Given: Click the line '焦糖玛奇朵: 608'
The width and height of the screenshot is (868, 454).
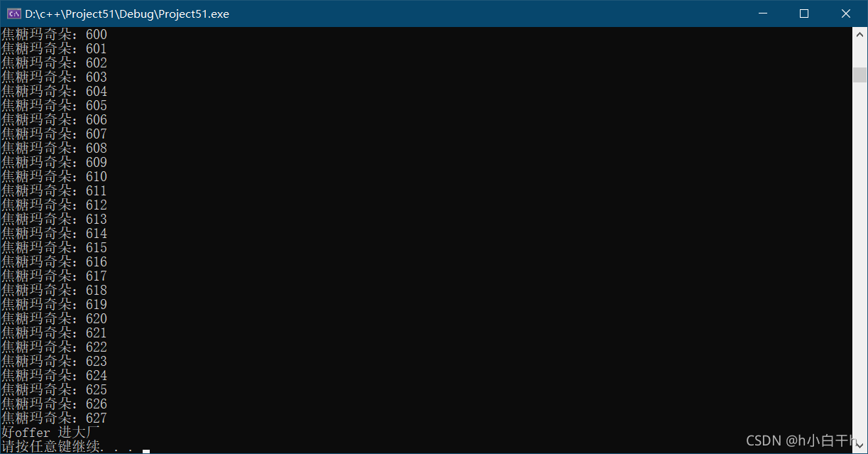Looking at the screenshot, I should [x=54, y=148].
